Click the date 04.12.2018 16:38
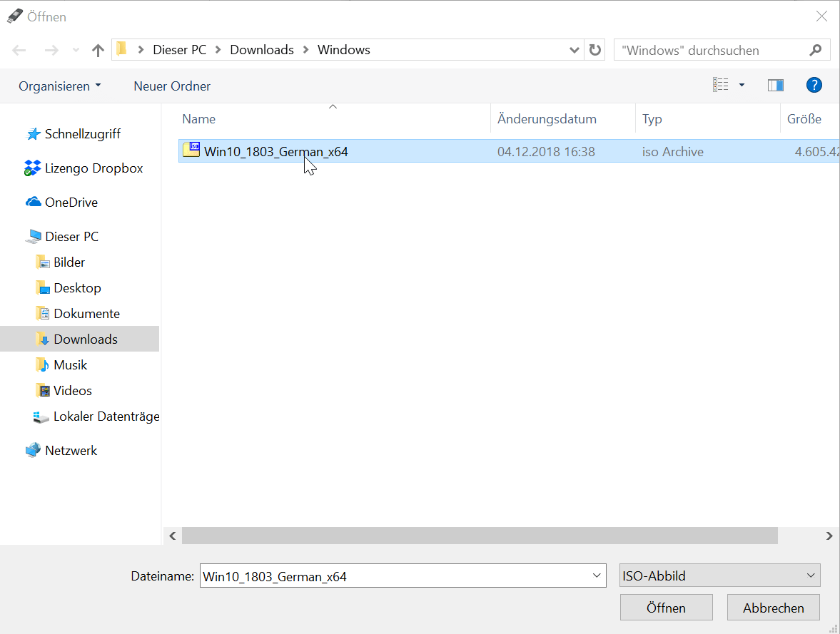The height and width of the screenshot is (634, 840). pyautogui.click(x=546, y=152)
